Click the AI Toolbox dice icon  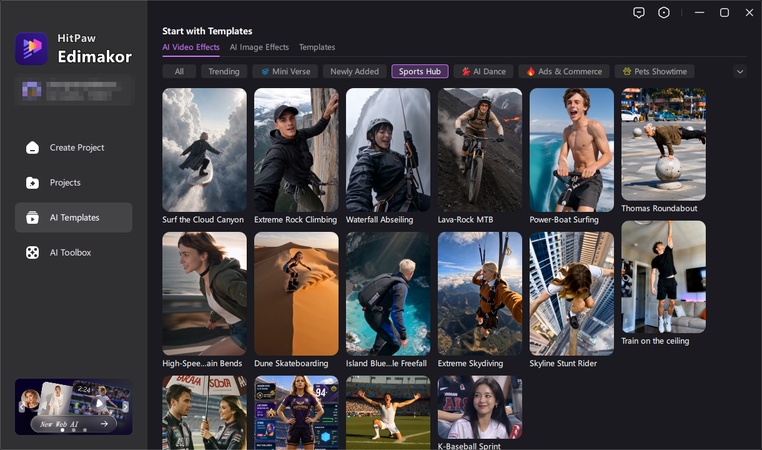(x=33, y=253)
